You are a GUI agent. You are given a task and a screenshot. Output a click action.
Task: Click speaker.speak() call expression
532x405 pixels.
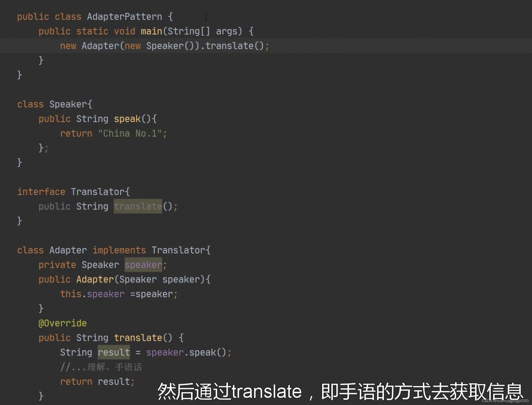186,353
